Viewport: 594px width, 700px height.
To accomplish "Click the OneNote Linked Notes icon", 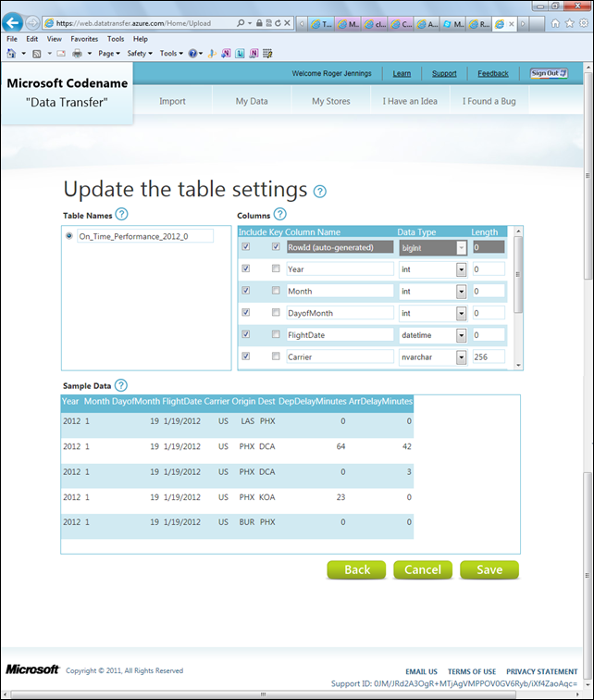I will click(x=254, y=54).
